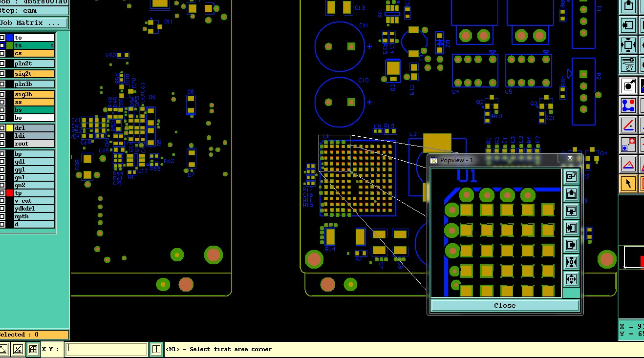644x358 pixels.
Task: Select the angle measurement tool
Action: point(628,125)
